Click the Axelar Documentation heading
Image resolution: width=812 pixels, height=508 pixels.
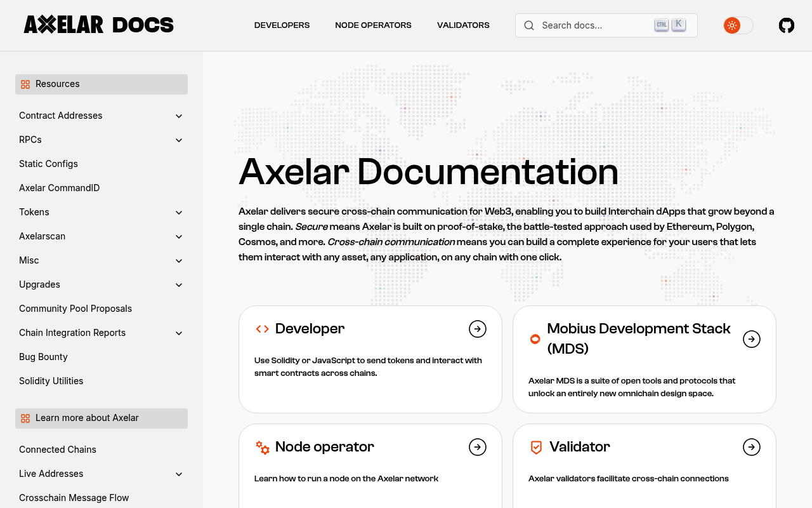[x=428, y=171]
